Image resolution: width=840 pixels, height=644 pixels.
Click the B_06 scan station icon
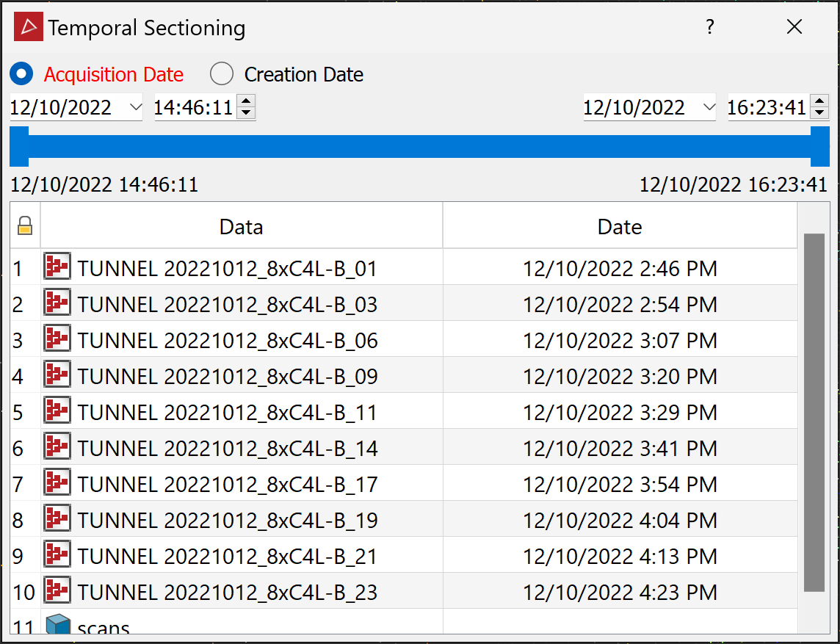[57, 339]
